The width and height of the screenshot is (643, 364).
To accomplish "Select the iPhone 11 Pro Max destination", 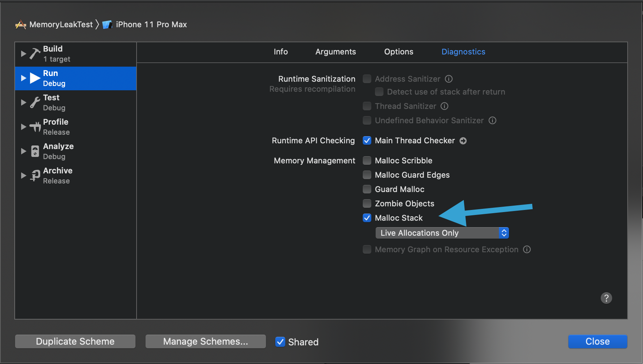I will coord(151,24).
